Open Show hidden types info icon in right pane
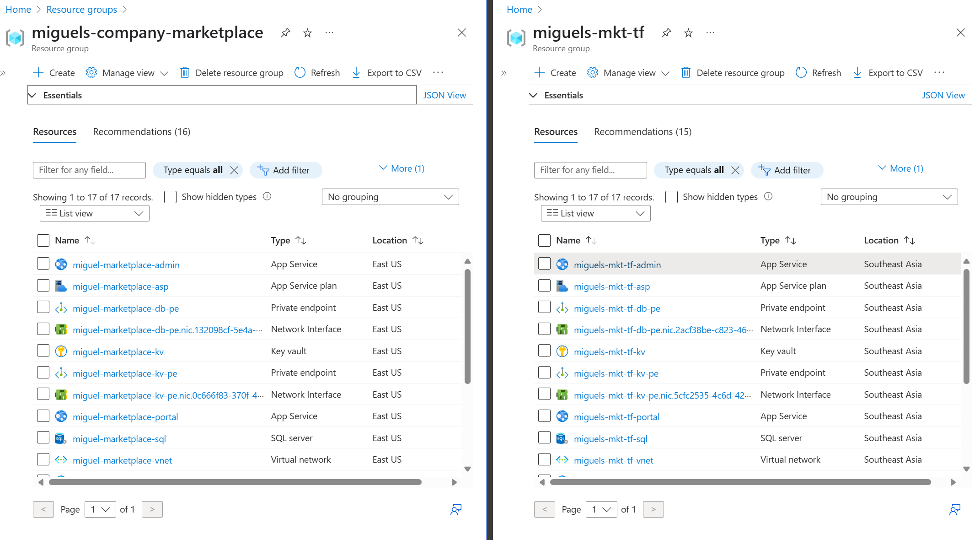Viewport: 980px width, 540px height. [769, 196]
